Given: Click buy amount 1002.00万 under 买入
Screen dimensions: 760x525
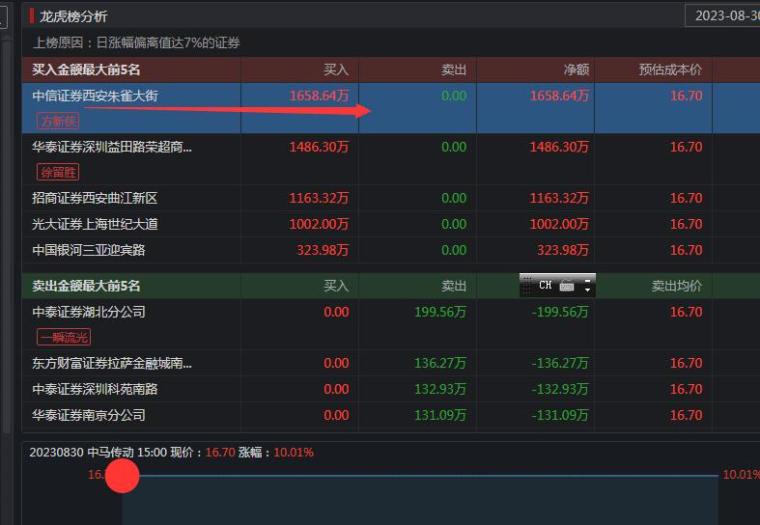Looking at the screenshot, I should 319,224.
